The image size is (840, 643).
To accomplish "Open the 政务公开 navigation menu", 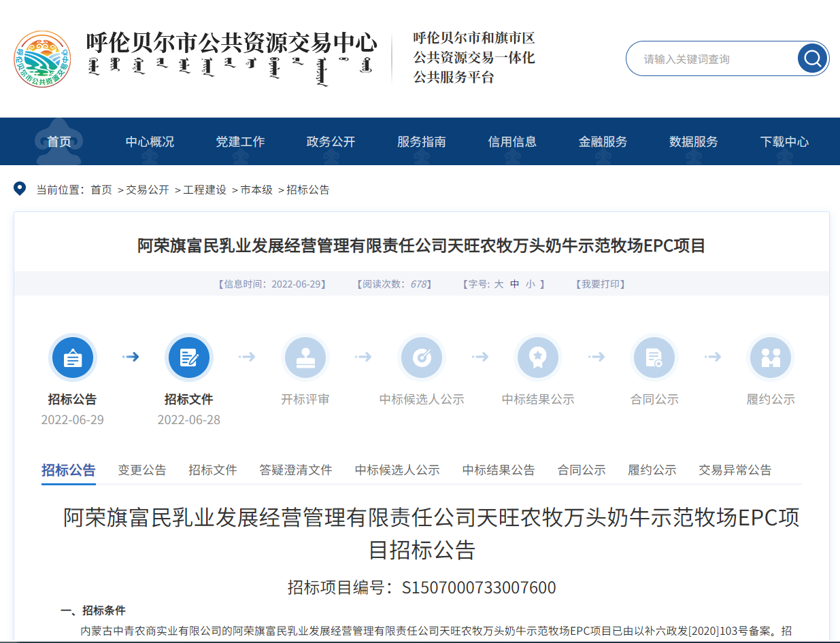I will click(x=331, y=141).
